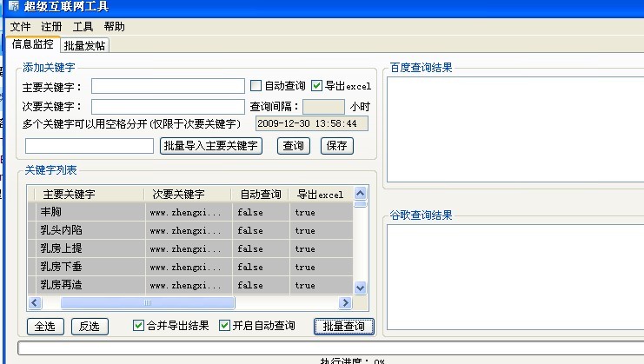The width and height of the screenshot is (644, 364).
Task: Click the 批量导入主要关键字 button
Action: pos(211,146)
